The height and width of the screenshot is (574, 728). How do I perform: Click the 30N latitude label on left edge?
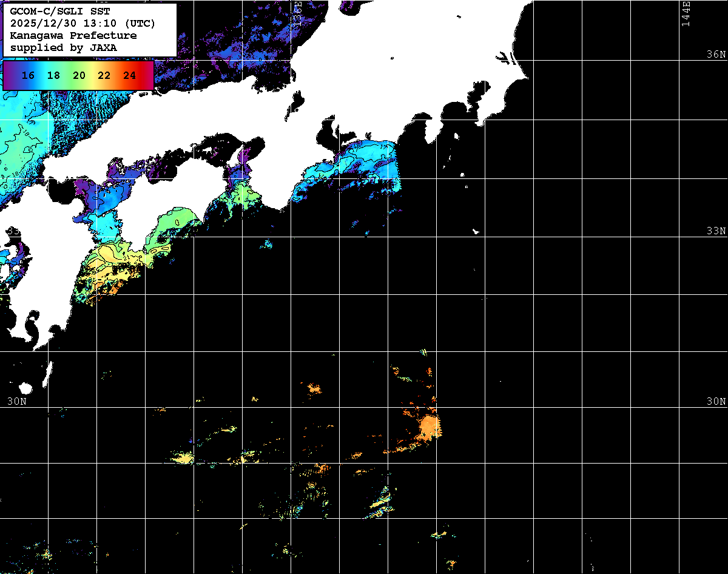(16, 402)
